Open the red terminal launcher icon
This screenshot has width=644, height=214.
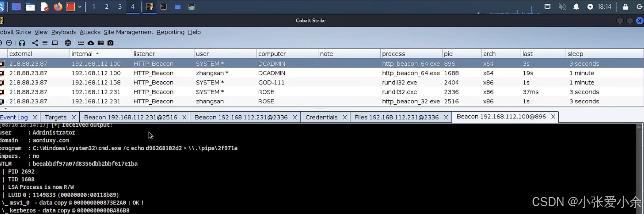click(x=70, y=7)
